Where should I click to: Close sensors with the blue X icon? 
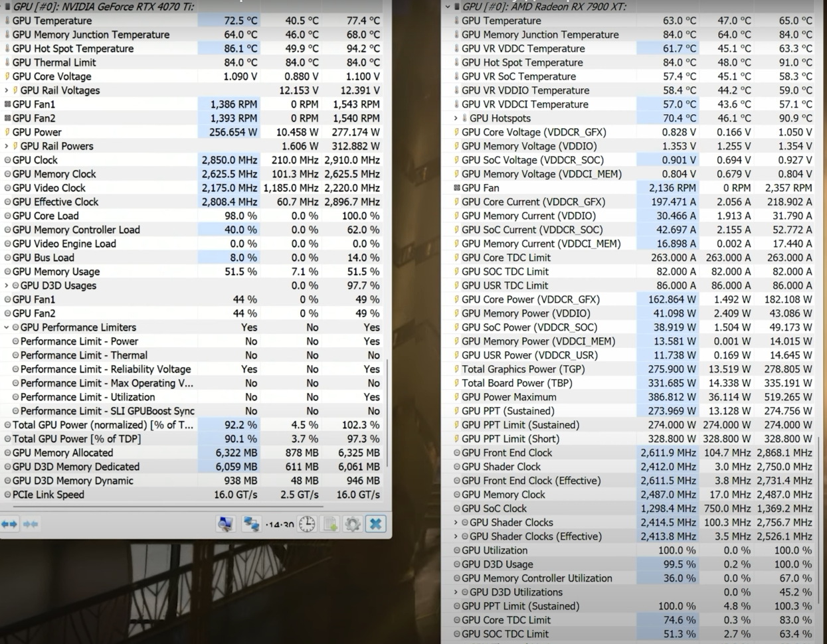pos(375,524)
